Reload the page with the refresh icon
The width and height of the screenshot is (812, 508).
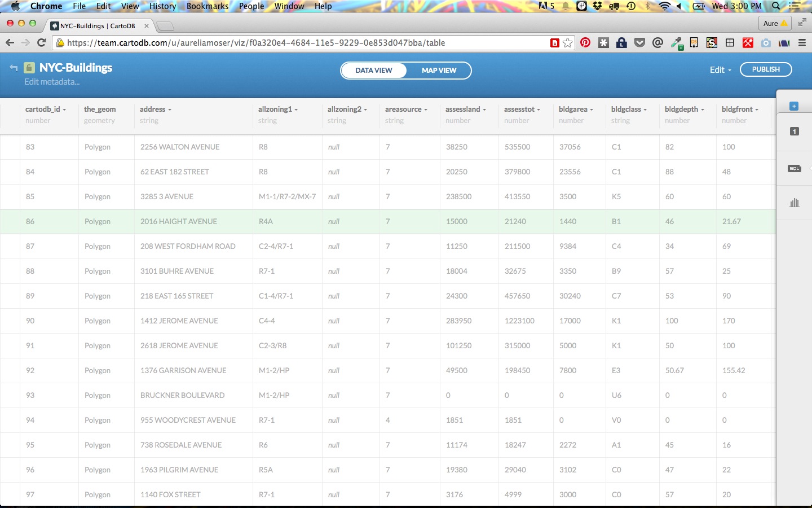[x=41, y=42]
